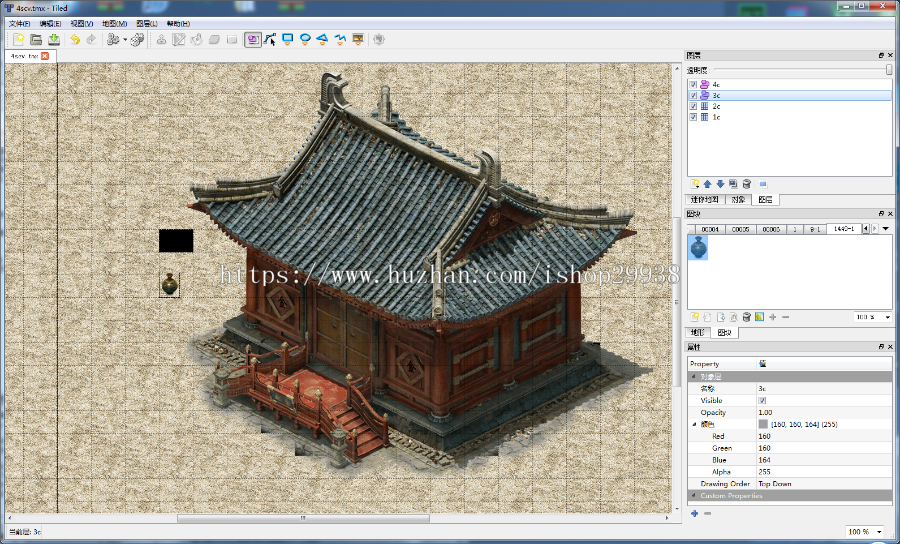Image resolution: width=900 pixels, height=544 pixels.
Task: Select layer 2c in layers list
Action: pos(790,106)
